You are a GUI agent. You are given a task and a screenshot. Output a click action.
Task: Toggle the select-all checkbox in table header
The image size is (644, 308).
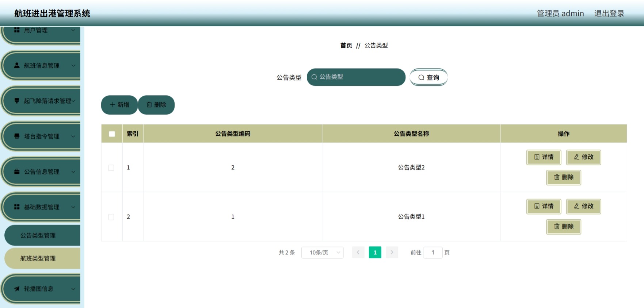(112, 134)
